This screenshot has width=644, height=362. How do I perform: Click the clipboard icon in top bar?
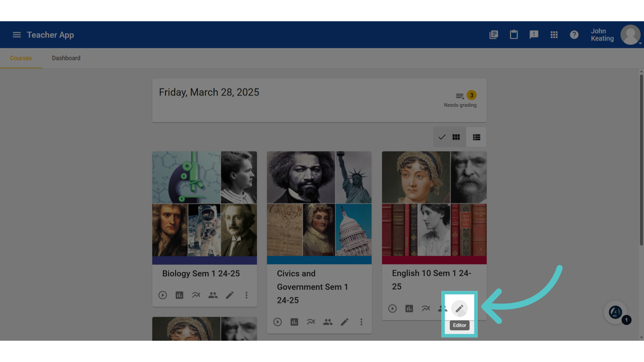(514, 35)
